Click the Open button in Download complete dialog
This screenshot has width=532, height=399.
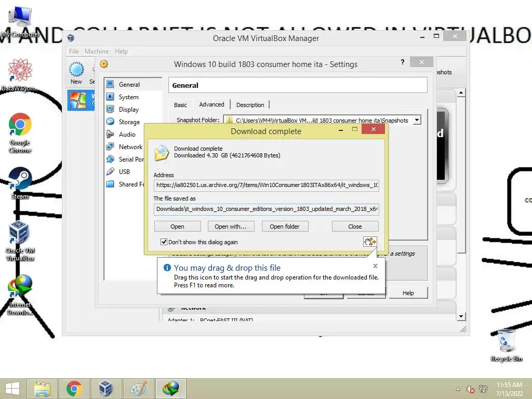pyautogui.click(x=178, y=227)
